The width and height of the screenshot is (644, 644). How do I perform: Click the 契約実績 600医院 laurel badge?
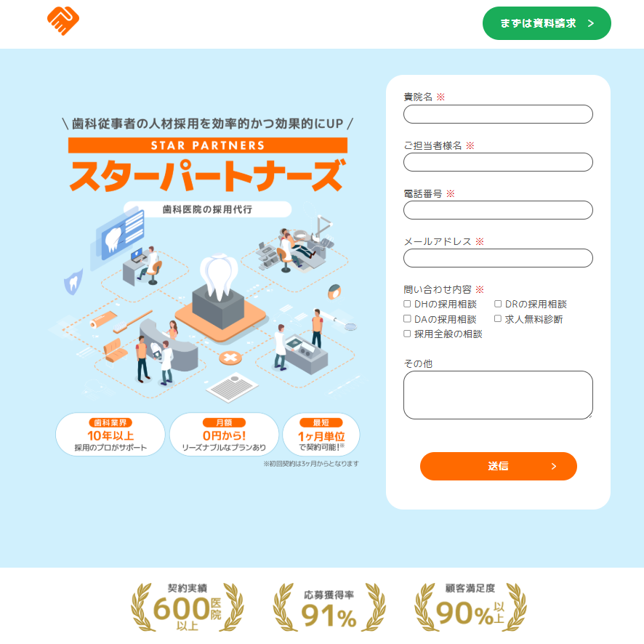(188, 608)
